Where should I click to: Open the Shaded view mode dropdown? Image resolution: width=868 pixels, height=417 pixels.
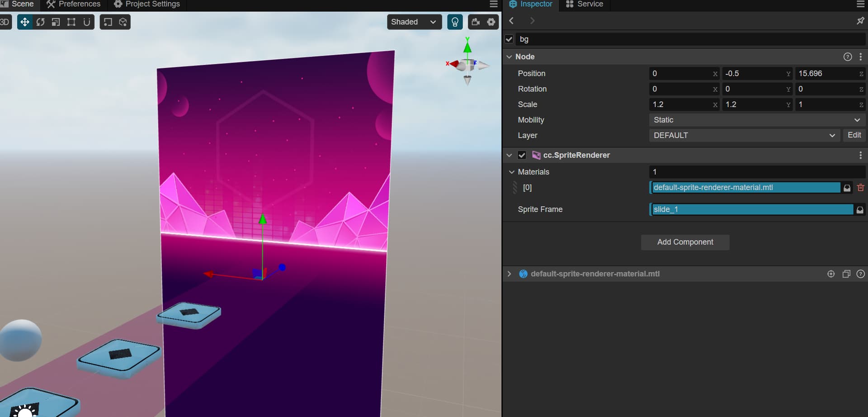(x=414, y=22)
